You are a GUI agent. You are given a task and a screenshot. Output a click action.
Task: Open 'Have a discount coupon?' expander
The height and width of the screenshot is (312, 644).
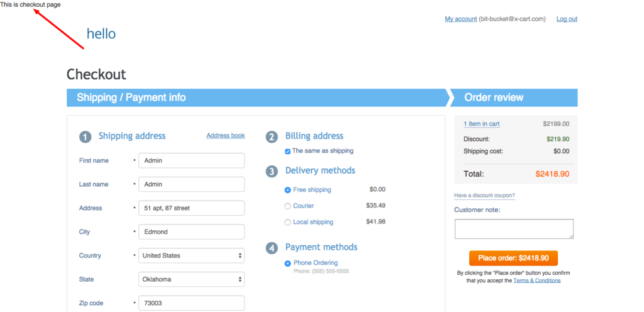(x=484, y=196)
